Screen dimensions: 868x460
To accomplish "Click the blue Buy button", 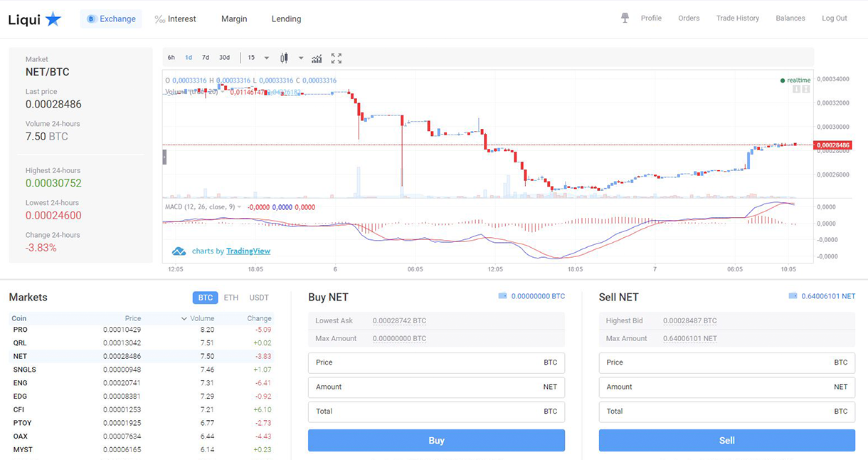I will click(436, 440).
